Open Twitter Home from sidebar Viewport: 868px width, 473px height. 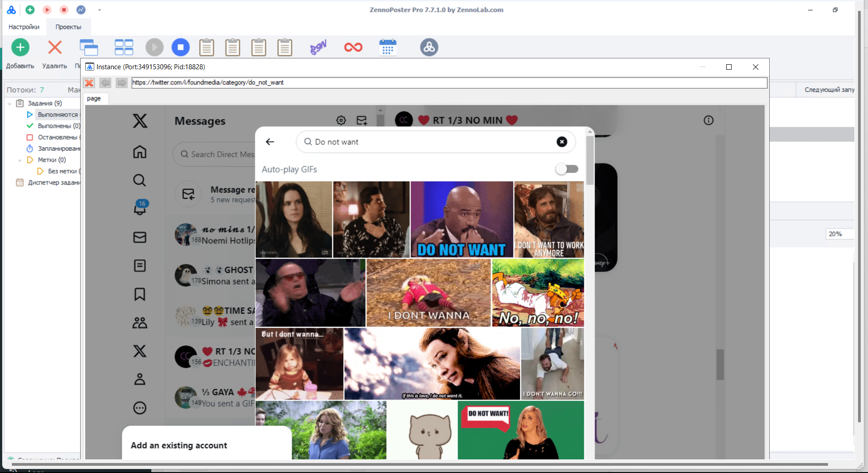[x=140, y=152]
